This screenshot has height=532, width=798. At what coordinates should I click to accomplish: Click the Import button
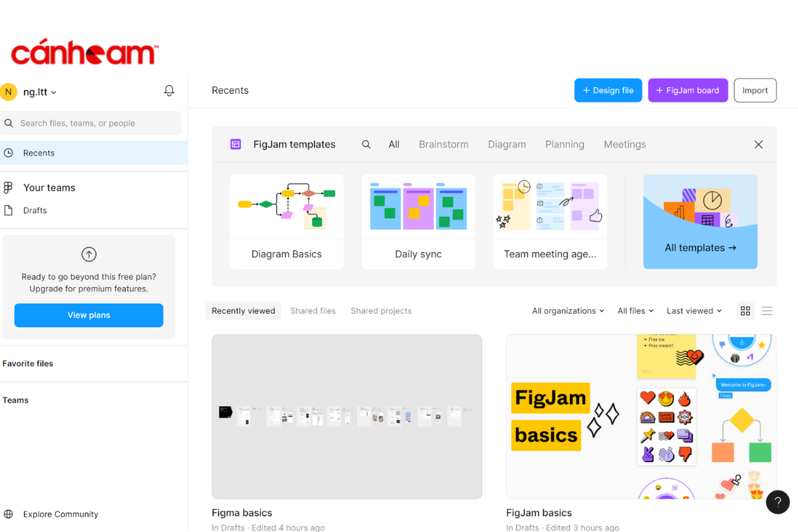[x=755, y=90]
